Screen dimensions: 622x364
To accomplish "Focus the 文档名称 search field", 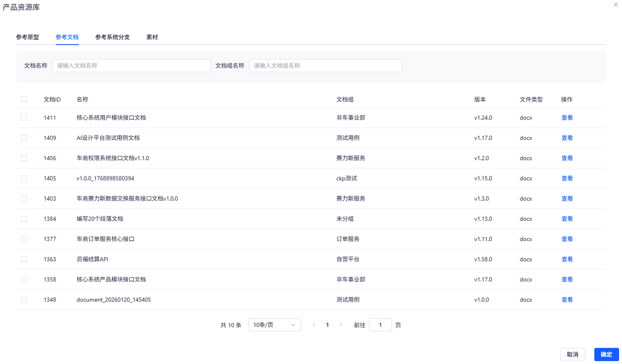I will click(132, 66).
